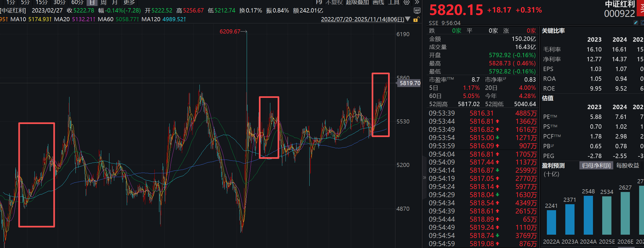
Task: Switch to 1分 minute chart period
Action: coord(11,2)
